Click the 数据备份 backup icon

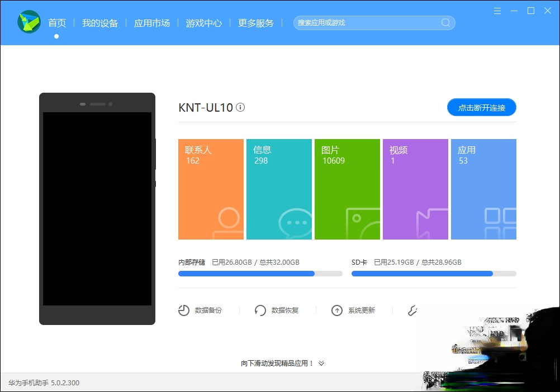pos(183,310)
